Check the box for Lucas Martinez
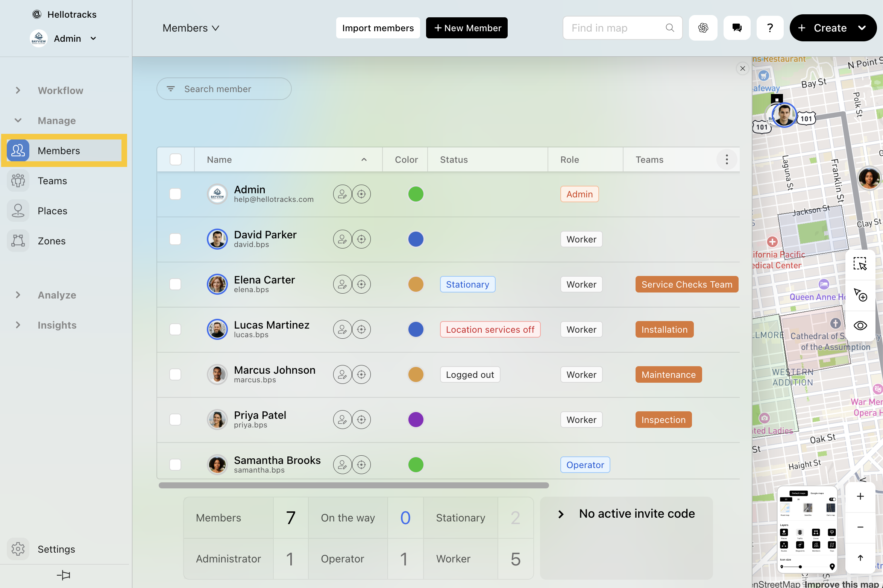883x588 pixels. (175, 329)
